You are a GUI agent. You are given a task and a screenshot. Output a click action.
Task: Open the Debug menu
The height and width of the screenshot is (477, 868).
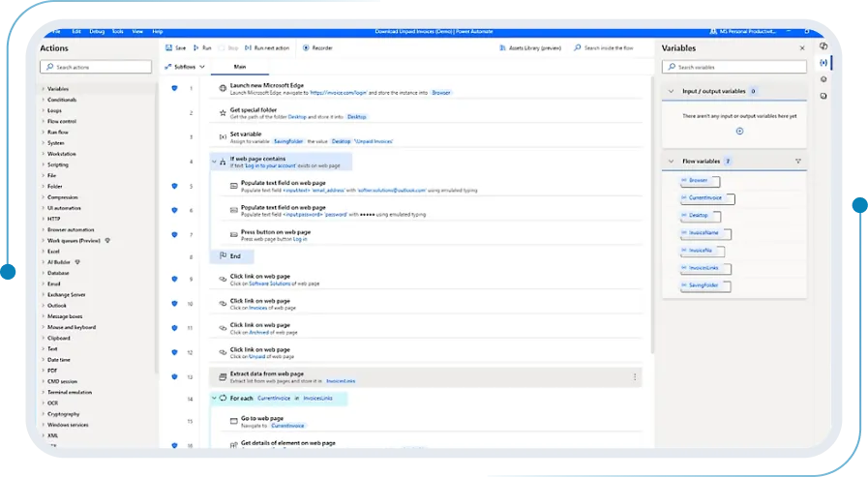[97, 32]
